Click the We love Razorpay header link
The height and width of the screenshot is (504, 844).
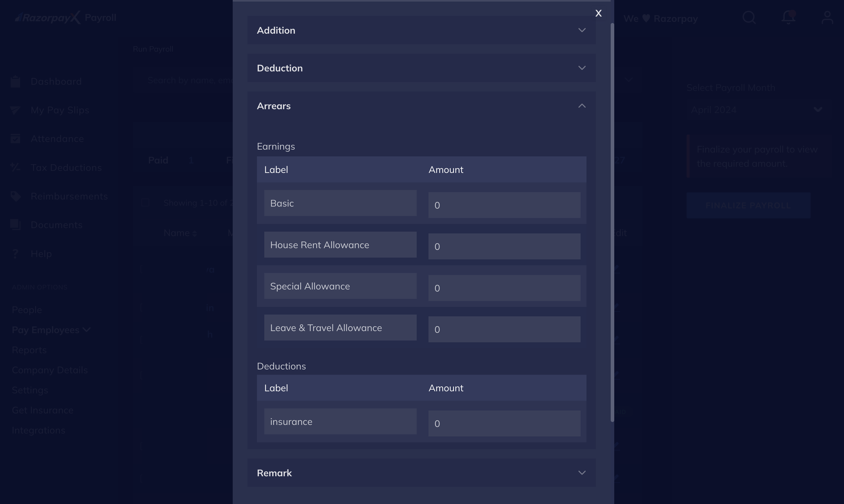(x=661, y=18)
